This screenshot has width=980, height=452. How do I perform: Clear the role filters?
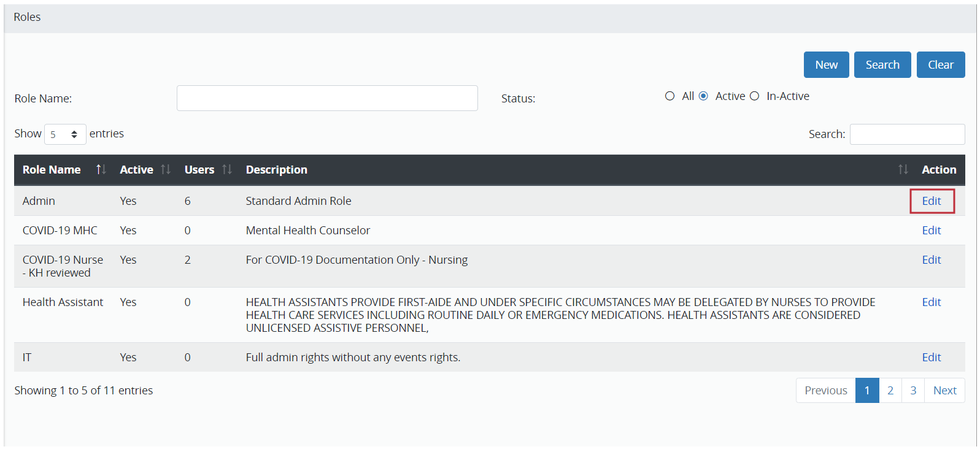[940, 65]
